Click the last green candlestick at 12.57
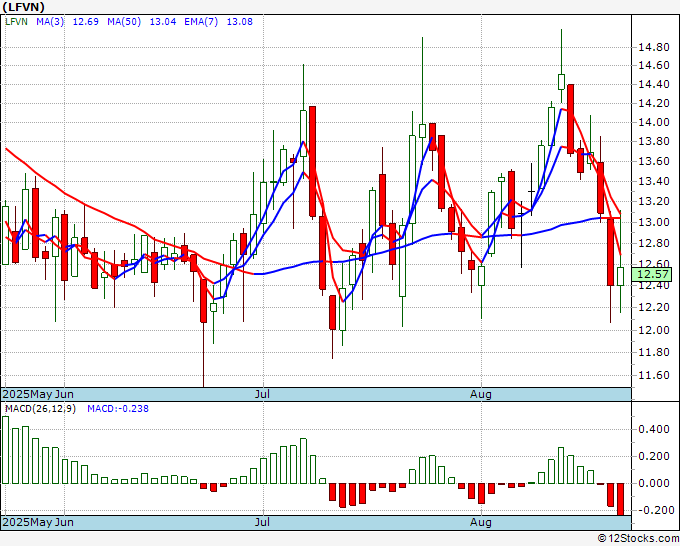This screenshot has width=680, height=546. coord(621,276)
